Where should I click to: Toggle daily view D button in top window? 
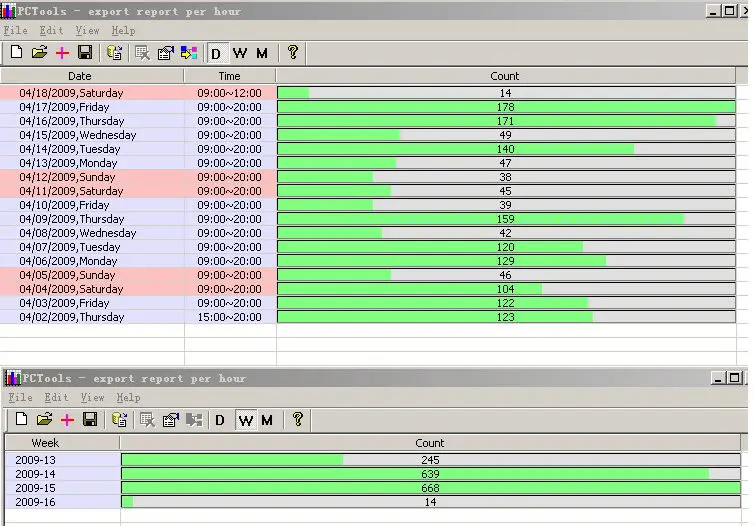click(x=216, y=53)
